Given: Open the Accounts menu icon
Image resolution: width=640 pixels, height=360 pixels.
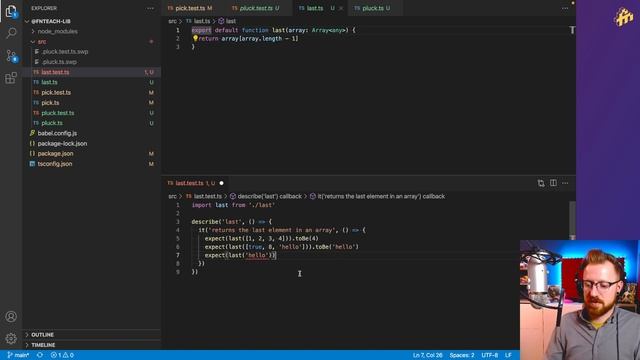Looking at the screenshot, I should 11,316.
